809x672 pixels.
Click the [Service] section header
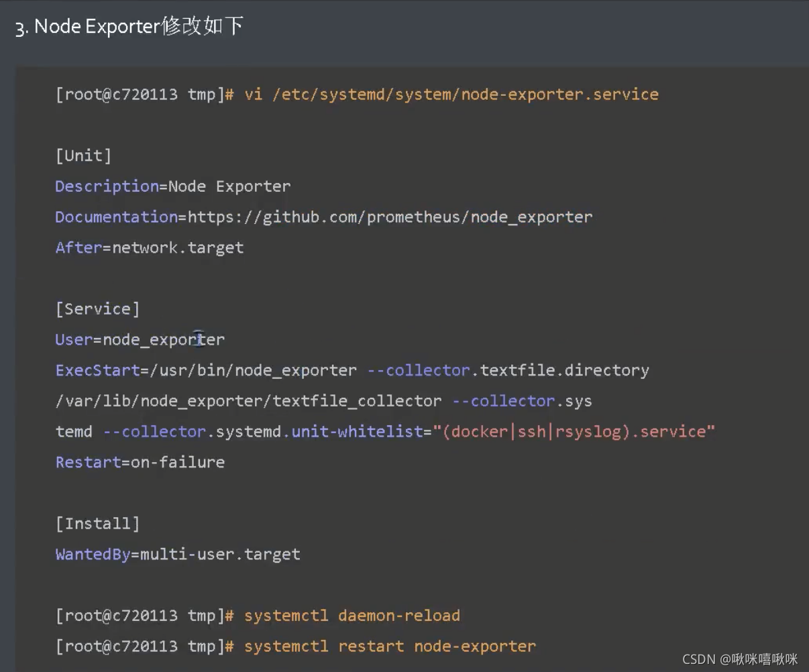pos(97,309)
